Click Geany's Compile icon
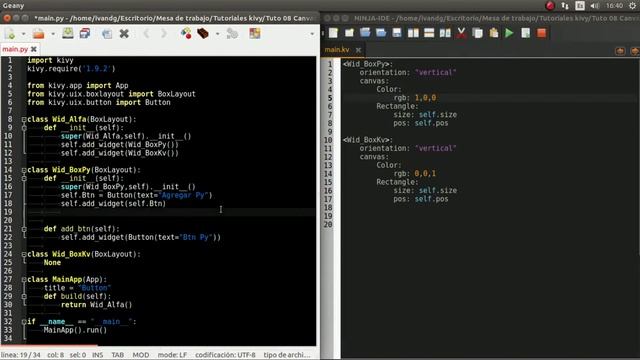Screen dimensions: 640x360 [186, 33]
